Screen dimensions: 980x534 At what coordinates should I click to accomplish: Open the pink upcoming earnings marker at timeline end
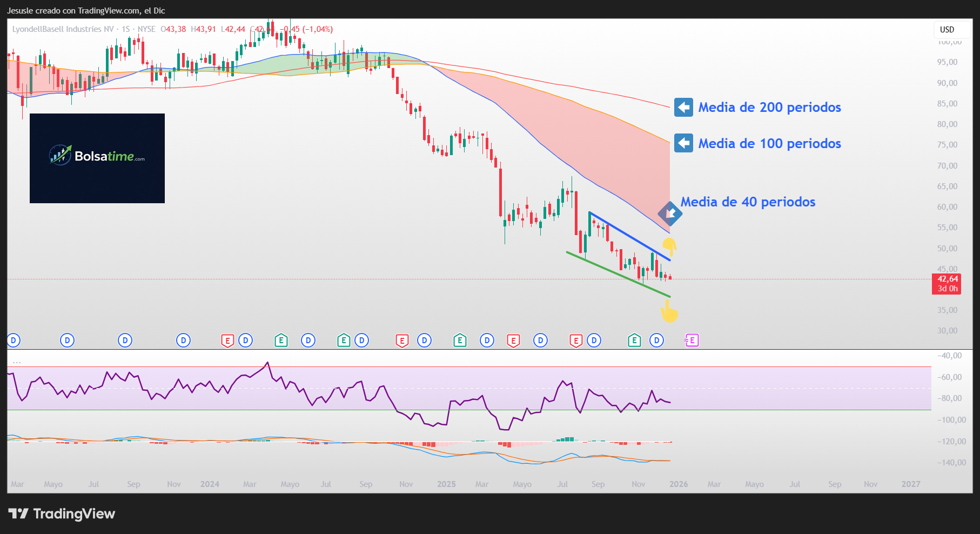coord(693,340)
